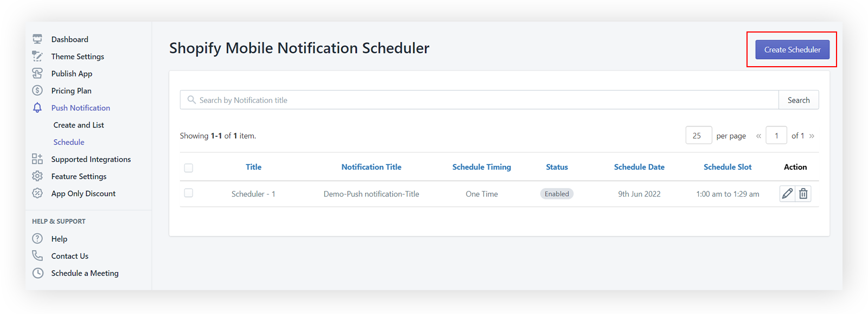868x314 pixels.
Task: Open App Only Discount percent icon
Action: (37, 193)
